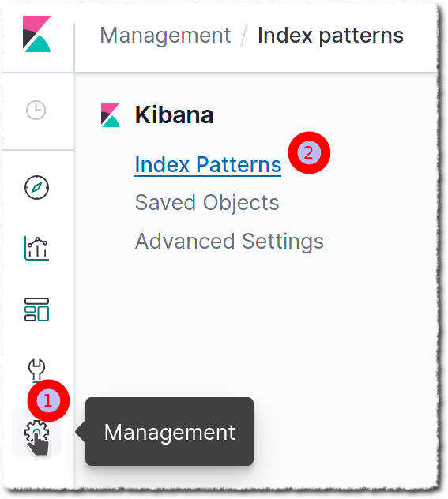Viewport: 448px width, 499px height.
Task: Go to Saved Objects
Action: 207,202
